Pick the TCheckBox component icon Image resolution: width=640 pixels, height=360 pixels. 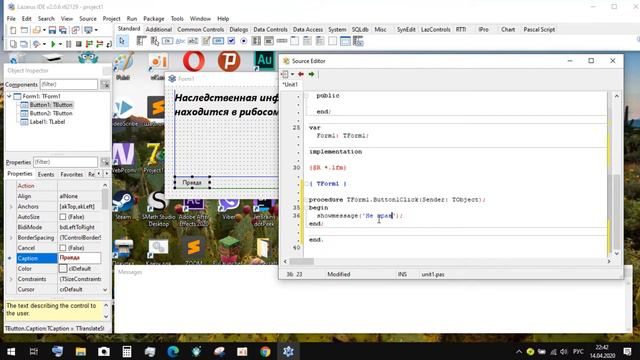pos(231,41)
